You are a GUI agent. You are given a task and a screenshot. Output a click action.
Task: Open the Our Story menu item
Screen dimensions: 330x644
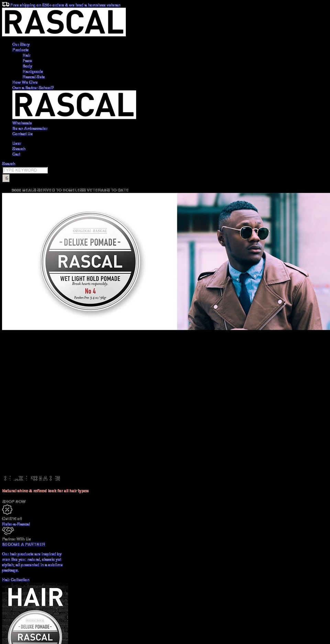tap(21, 44)
